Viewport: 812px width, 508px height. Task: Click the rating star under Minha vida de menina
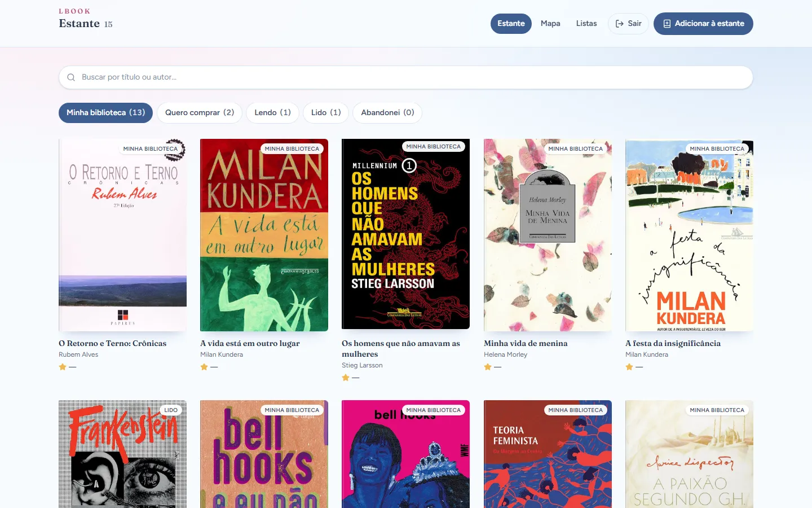488,367
